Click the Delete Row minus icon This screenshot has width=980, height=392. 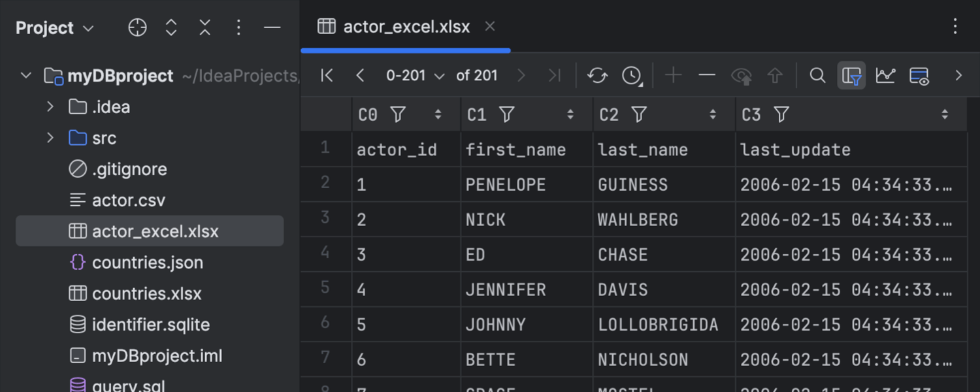click(707, 76)
